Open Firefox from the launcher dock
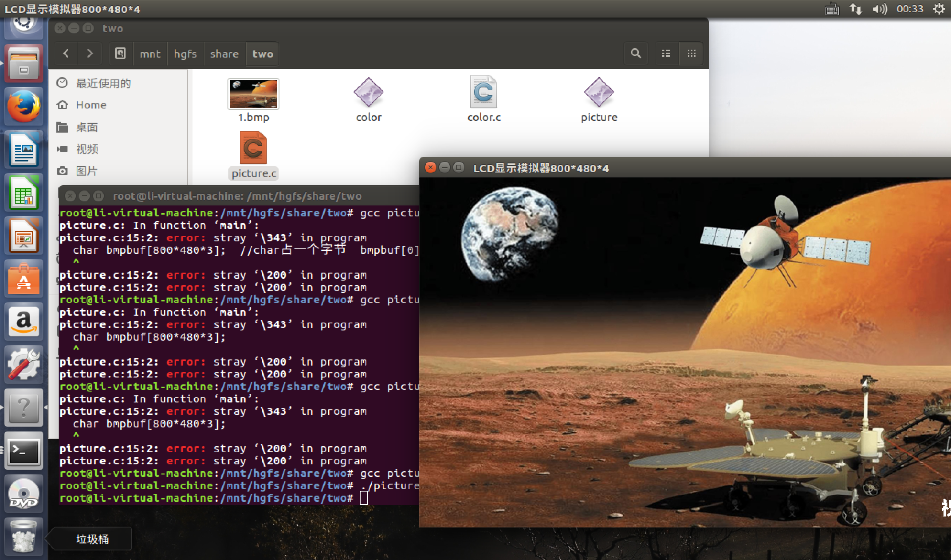 tap(23, 107)
